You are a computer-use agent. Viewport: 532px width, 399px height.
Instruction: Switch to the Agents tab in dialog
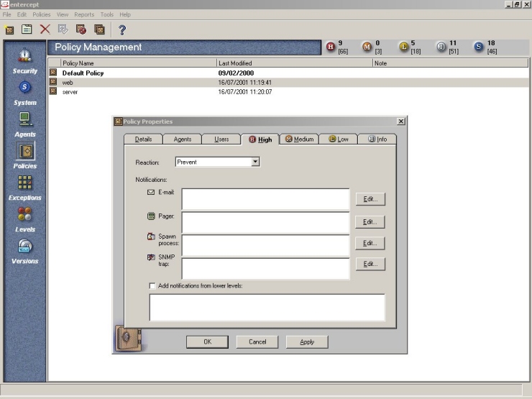(182, 139)
